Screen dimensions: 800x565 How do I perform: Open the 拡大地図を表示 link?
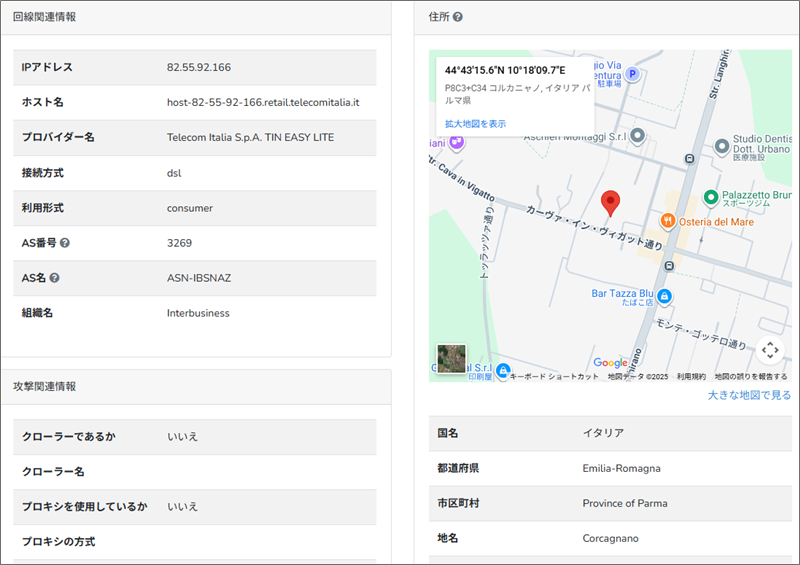point(475,124)
